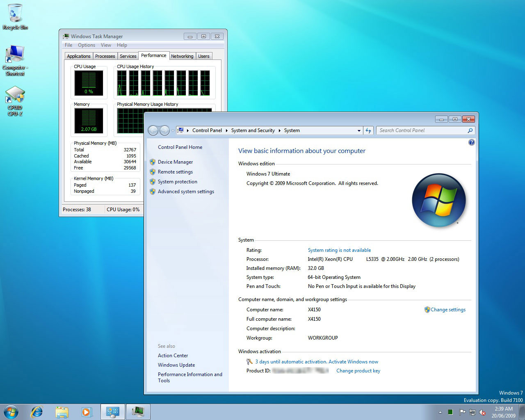Open the Device Manager link
This screenshot has height=420, width=525.
(x=175, y=162)
